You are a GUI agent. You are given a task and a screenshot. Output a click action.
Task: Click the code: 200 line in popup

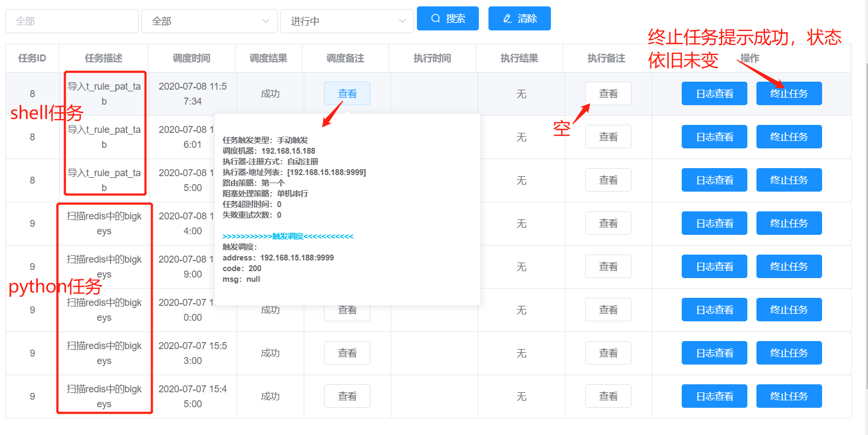[242, 268]
